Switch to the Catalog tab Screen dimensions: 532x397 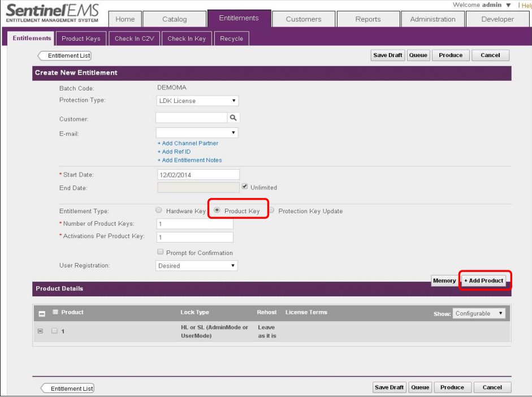174,19
